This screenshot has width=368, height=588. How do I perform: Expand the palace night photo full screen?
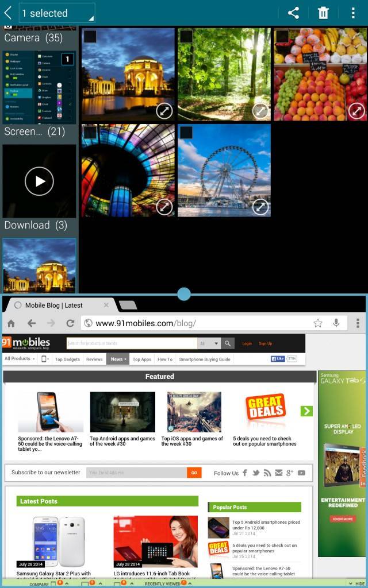click(164, 111)
